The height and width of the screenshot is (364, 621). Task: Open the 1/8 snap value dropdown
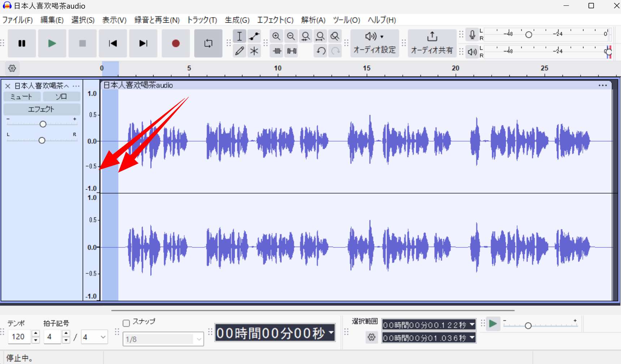pos(163,339)
